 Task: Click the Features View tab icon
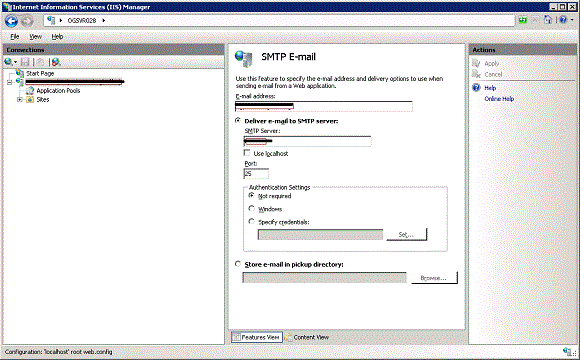(237, 337)
